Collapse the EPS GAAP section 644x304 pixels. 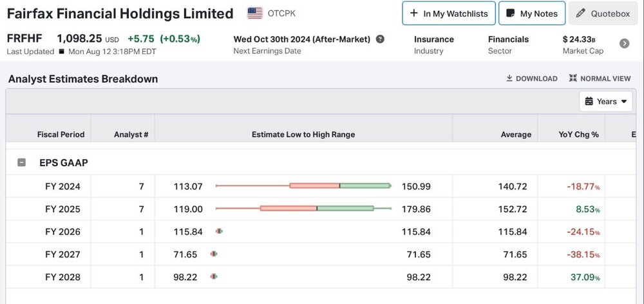coord(21,163)
